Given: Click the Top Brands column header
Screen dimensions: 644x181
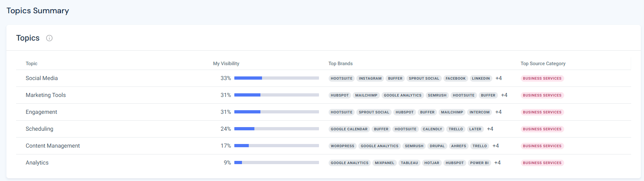Looking at the screenshot, I should coord(340,64).
